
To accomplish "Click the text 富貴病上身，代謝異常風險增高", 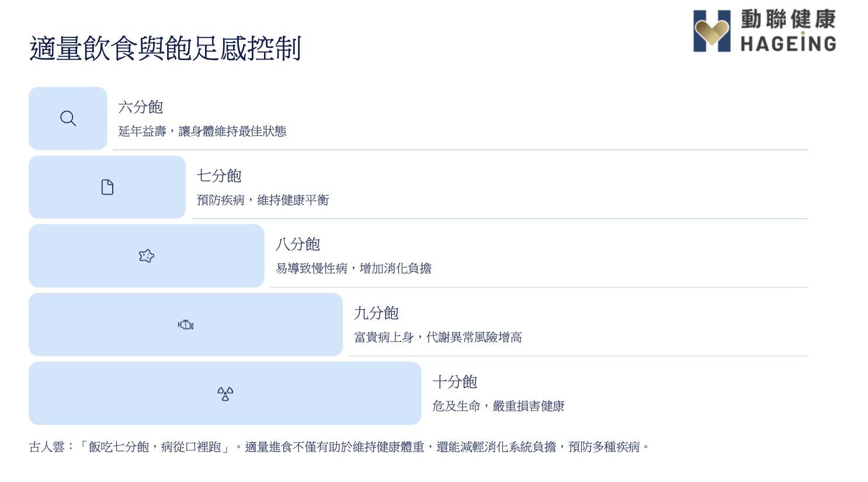I will pos(438,337).
